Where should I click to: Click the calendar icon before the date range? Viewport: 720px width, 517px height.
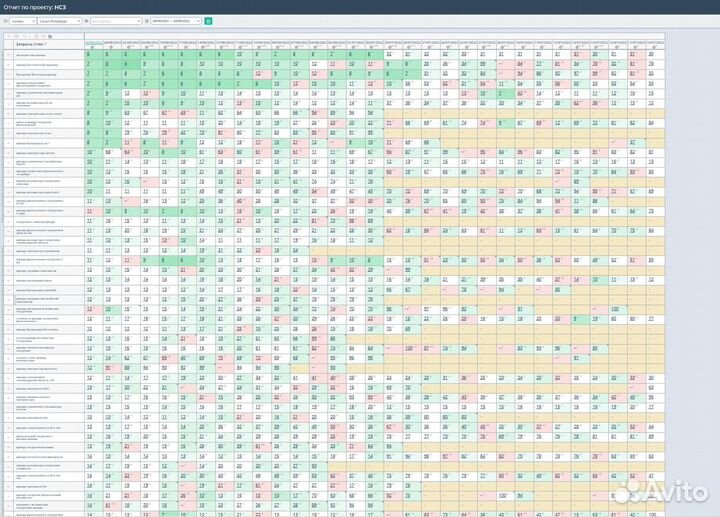[147, 20]
